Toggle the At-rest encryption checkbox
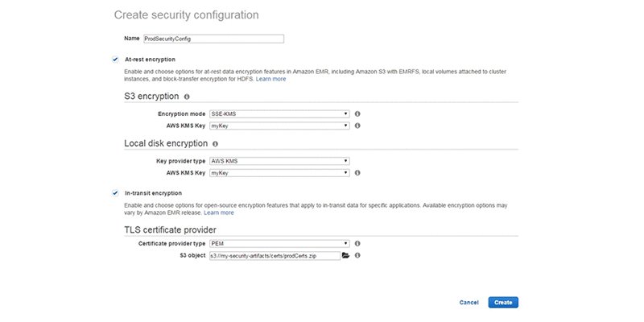This screenshot has width=644, height=322. point(115,60)
